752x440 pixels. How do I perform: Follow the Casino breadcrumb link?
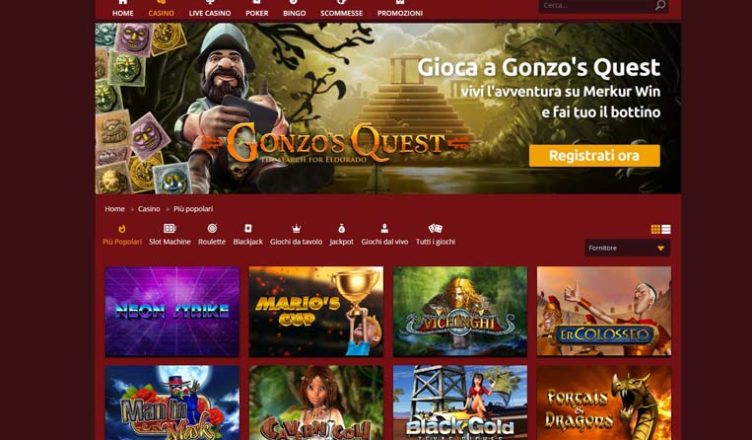click(x=149, y=209)
